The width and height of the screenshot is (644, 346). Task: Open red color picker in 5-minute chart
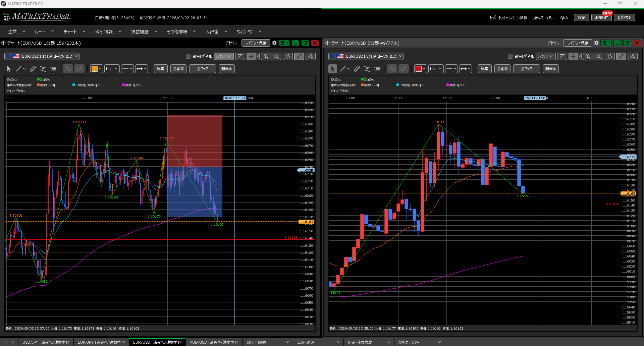[421, 69]
